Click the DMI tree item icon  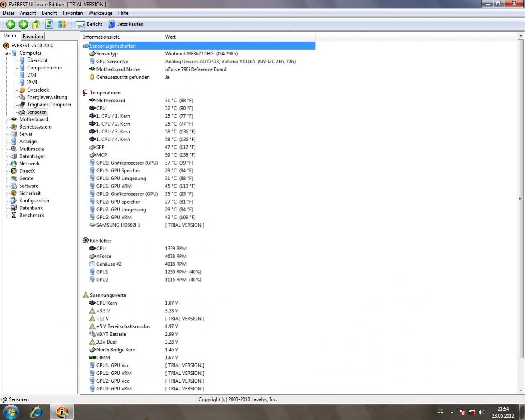pyautogui.click(x=22, y=75)
